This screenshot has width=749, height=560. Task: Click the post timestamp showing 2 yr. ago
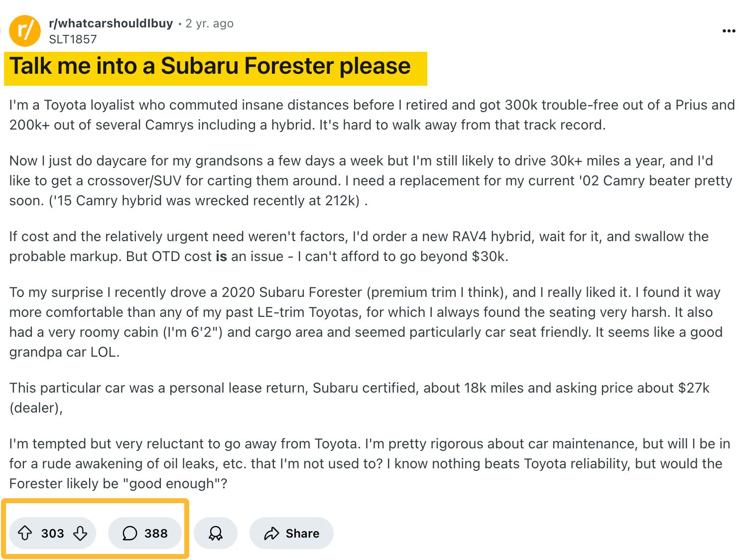(x=209, y=23)
